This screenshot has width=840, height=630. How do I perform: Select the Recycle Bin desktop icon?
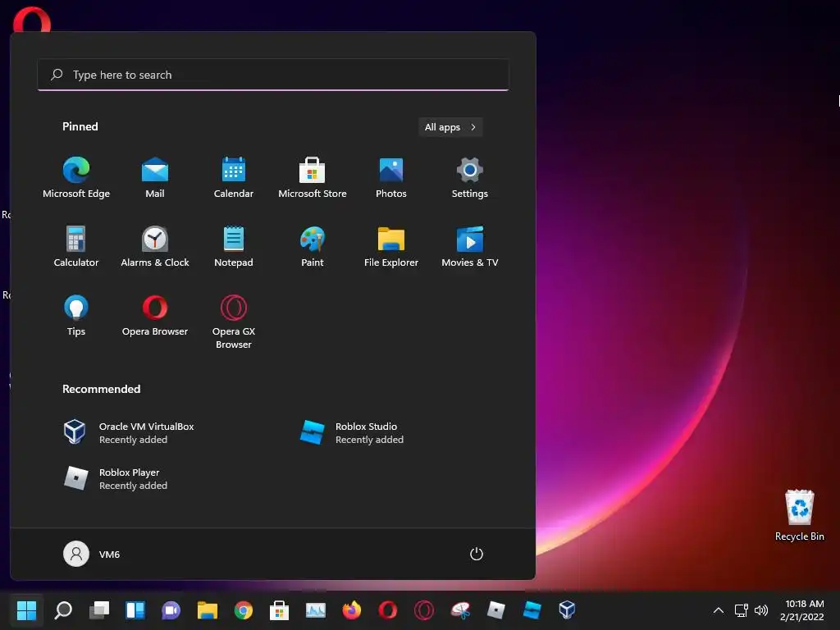pos(799,516)
